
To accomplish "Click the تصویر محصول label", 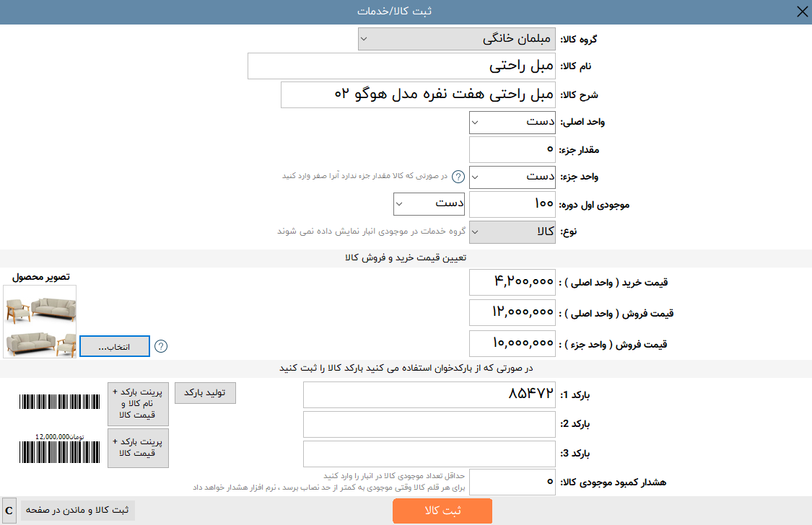I will click(41, 277).
